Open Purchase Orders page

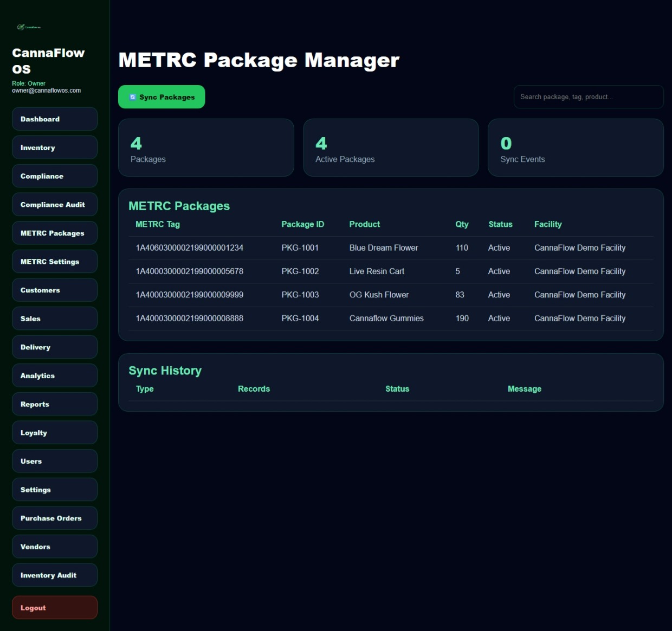point(55,518)
